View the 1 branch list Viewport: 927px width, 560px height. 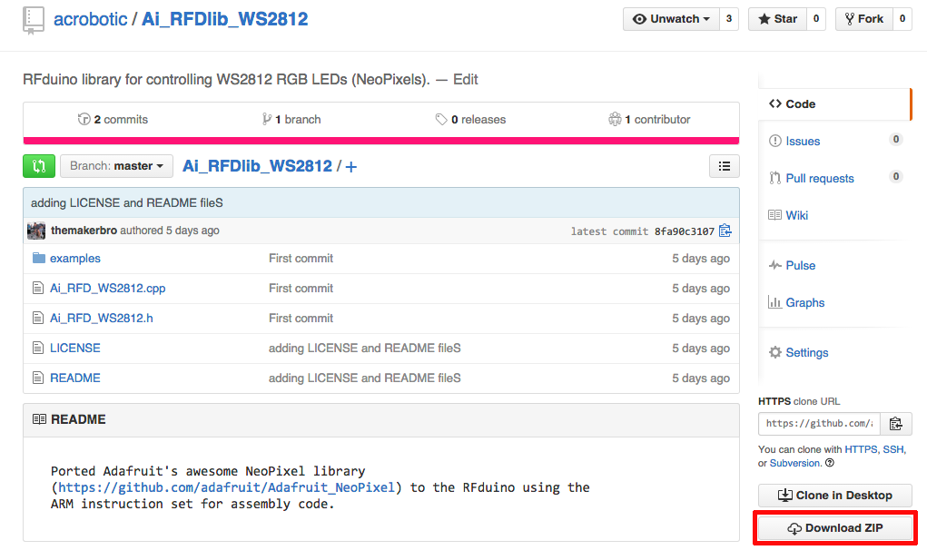point(291,119)
